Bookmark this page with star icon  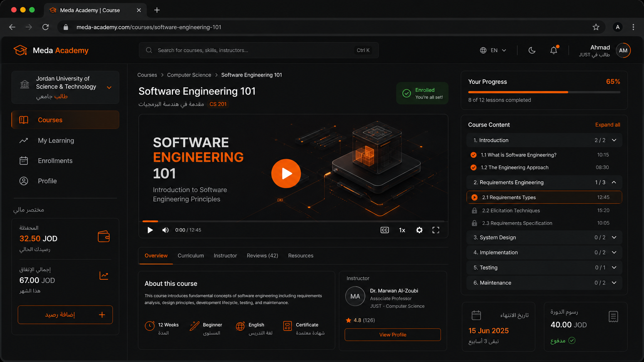[596, 27]
